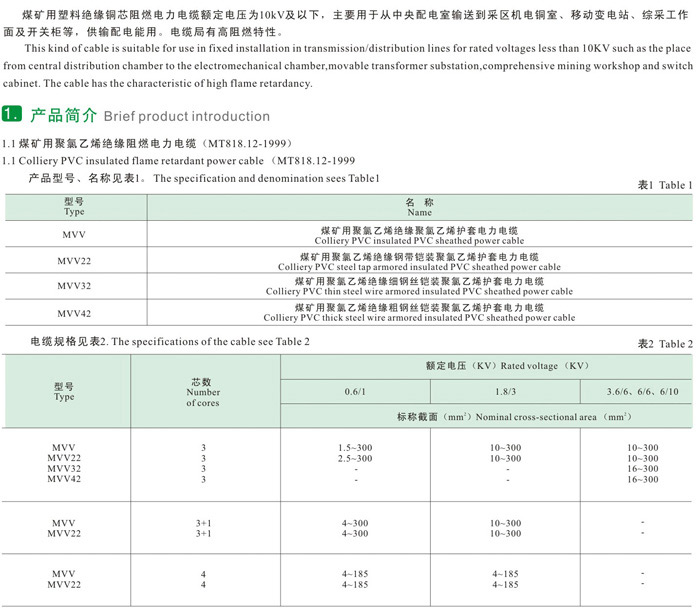Click the first "4~185" under 0.6/1 column
This screenshot has height=614, width=700.
355,574
